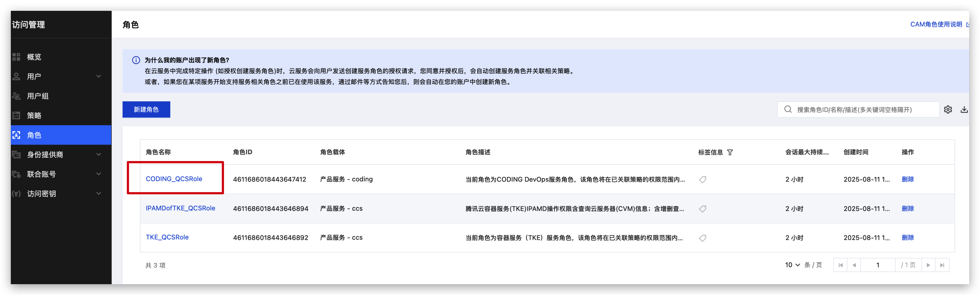Screen dimensions: 980x295
Task: Click the page number input box
Action: click(x=878, y=265)
